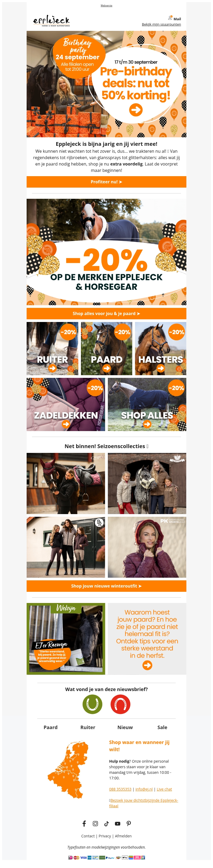Image resolution: width=213 pixels, height=868 pixels.
Task: Click orange arrow under horse welfare tips
Action: pos(147,665)
